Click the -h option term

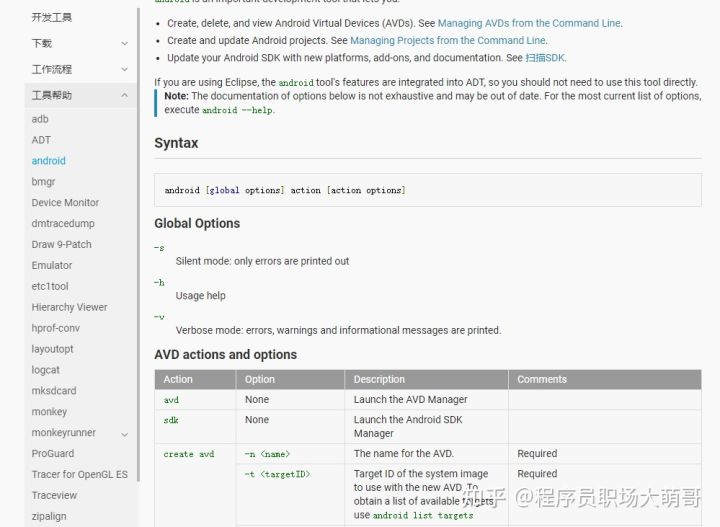coord(159,282)
